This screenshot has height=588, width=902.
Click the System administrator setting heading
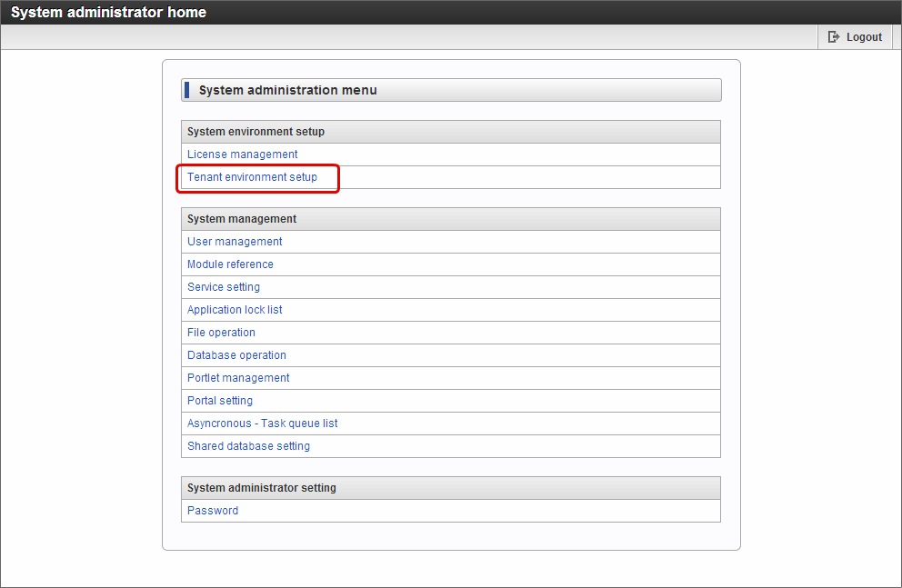[261, 488]
